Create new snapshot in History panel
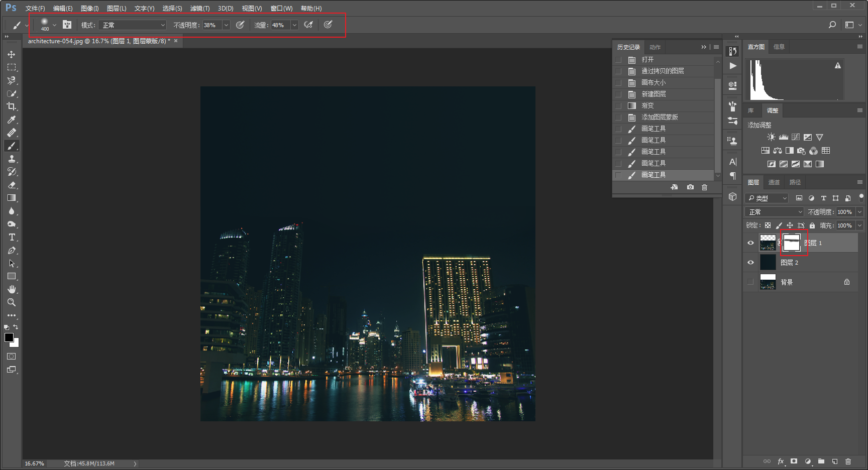This screenshot has height=470, width=868. coord(690,187)
